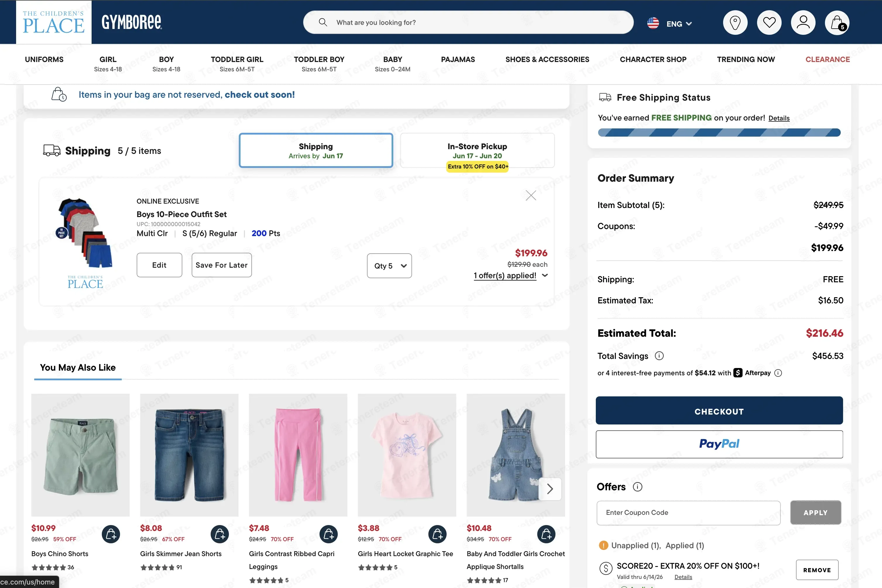This screenshot has width=882, height=588.
Task: Select In-Store Pickup option
Action: [477, 151]
